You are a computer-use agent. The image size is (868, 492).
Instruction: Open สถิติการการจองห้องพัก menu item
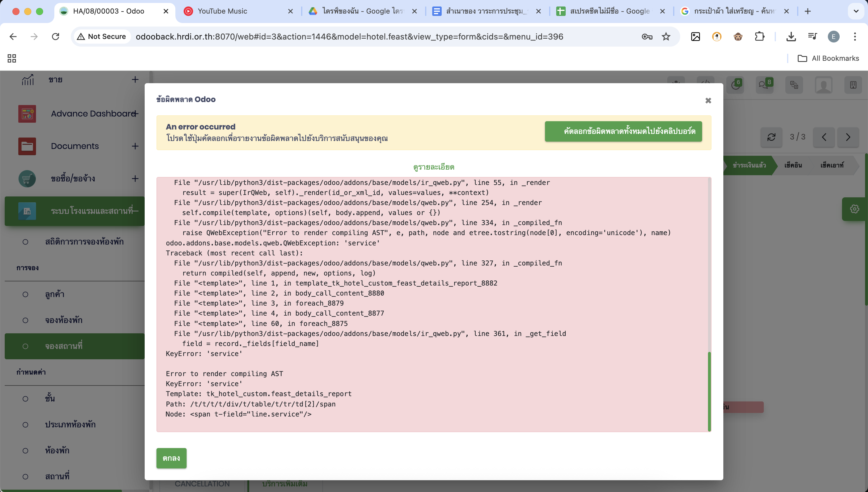click(84, 242)
